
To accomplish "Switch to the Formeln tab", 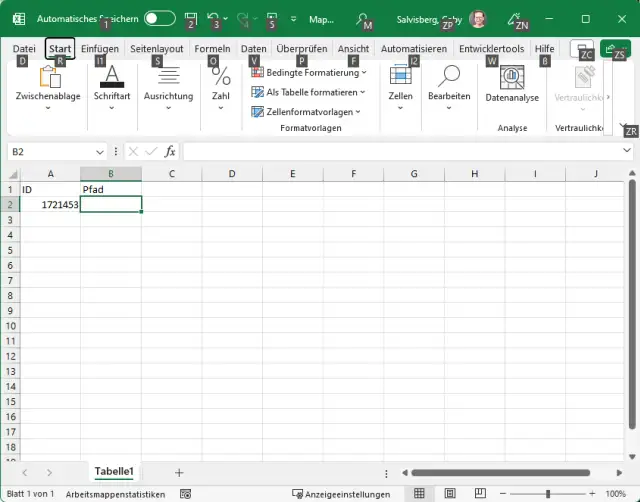I will [x=212, y=48].
